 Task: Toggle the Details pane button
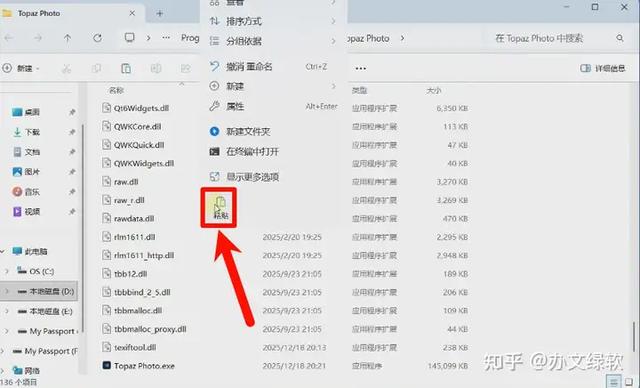tap(602, 68)
